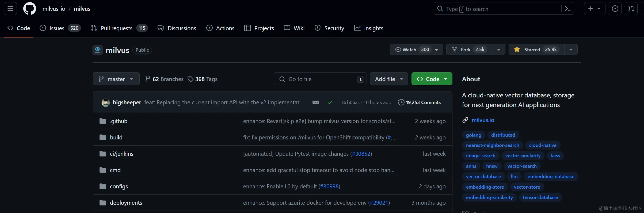Open the command palette icon in search bar
Screen dimensions: 644x213
click(567, 9)
